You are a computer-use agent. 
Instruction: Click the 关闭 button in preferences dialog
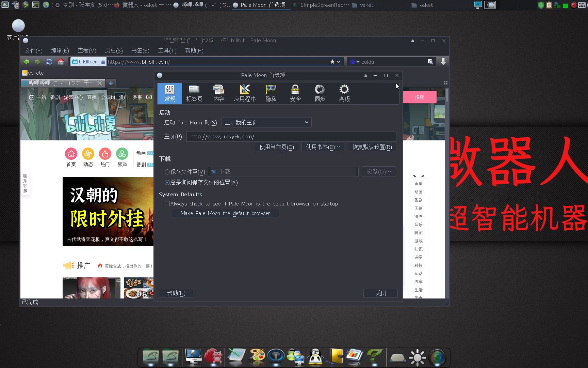point(380,293)
